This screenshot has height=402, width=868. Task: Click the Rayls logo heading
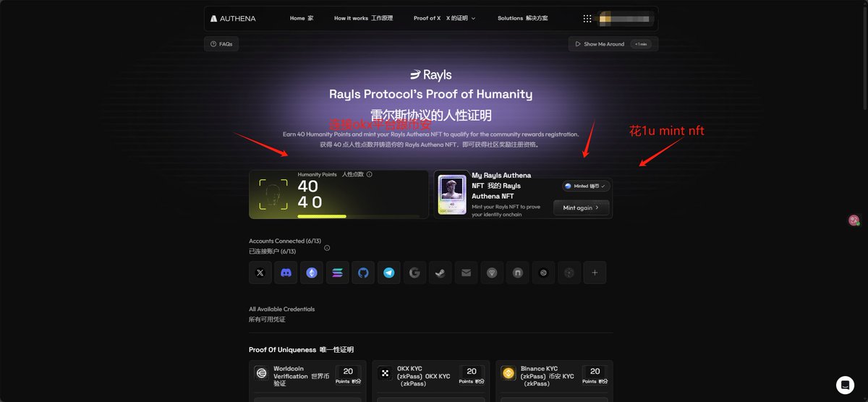pos(431,74)
